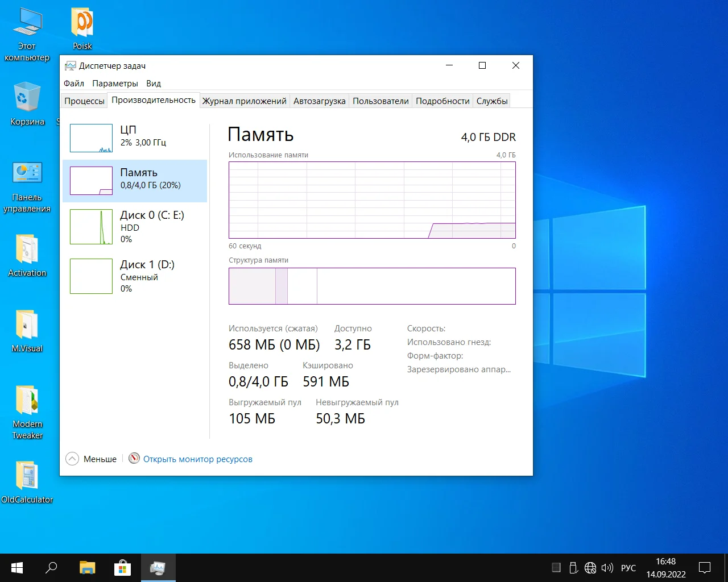This screenshot has width=728, height=582.
Task: Maximize the Диспетчер задач window
Action: [x=482, y=65]
